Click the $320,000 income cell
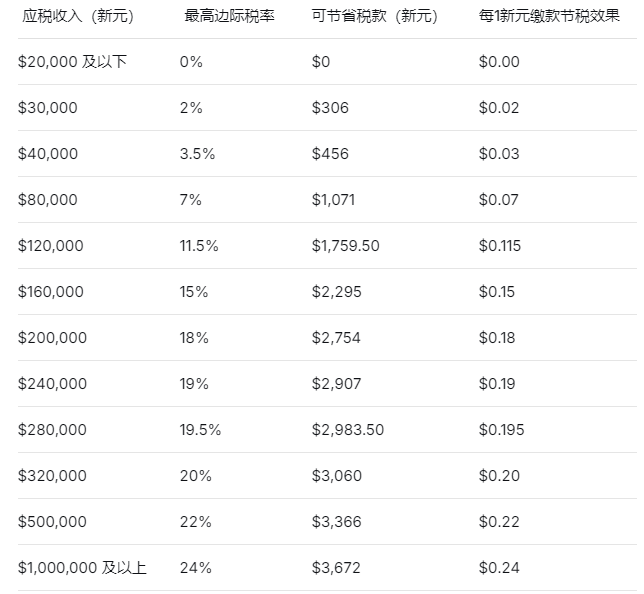The width and height of the screenshot is (644, 594). (53, 476)
